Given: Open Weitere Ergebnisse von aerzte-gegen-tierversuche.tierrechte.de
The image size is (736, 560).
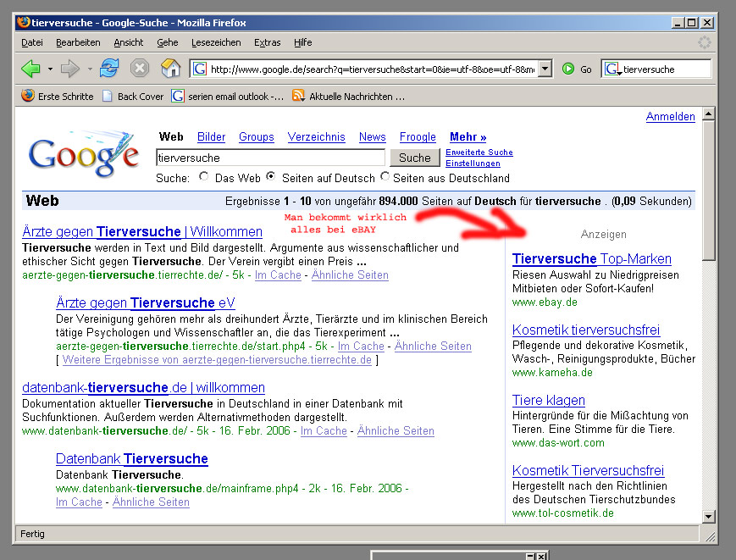Looking at the screenshot, I should tap(217, 359).
